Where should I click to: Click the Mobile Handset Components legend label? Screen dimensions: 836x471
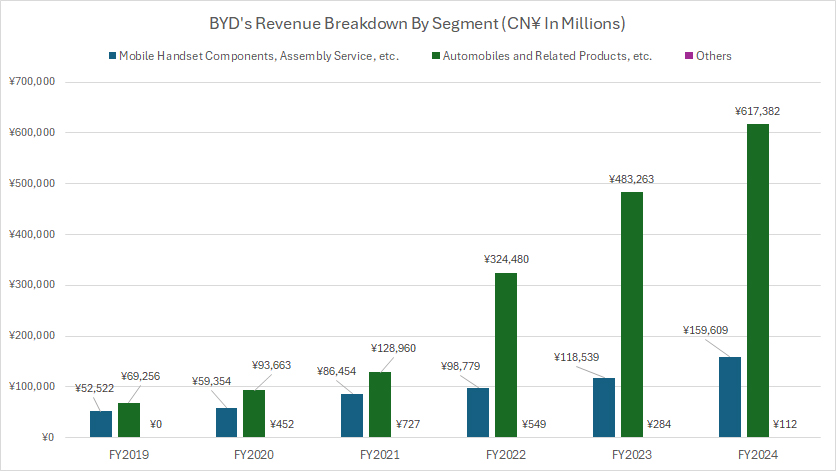(259, 56)
